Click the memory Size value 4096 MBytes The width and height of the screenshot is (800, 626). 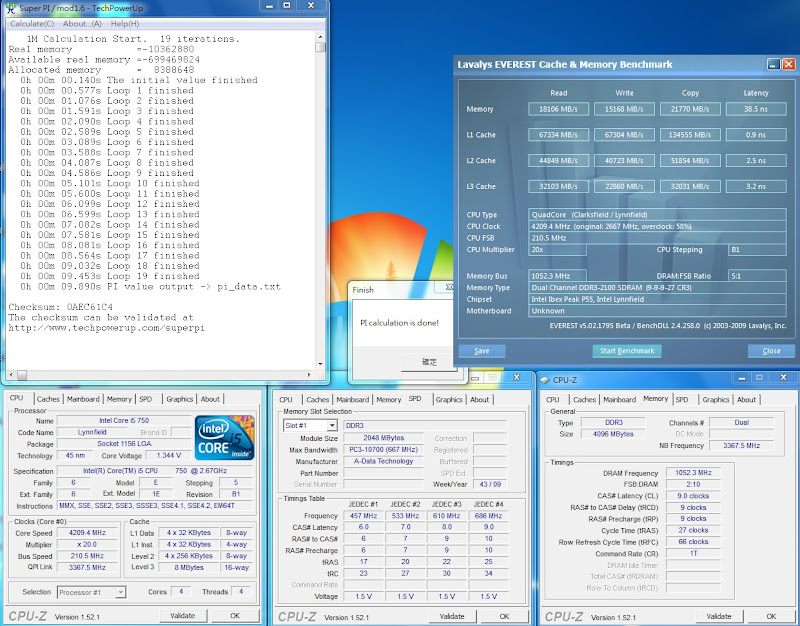coord(613,434)
